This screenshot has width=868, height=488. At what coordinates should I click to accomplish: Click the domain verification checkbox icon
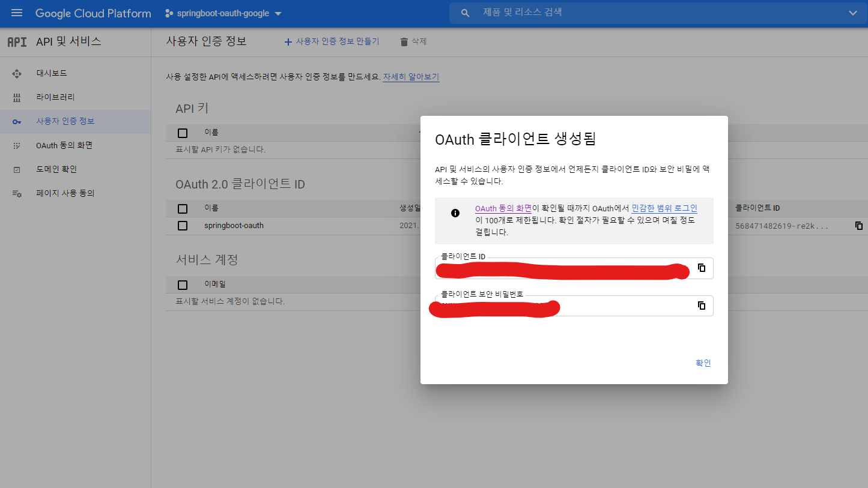17,170
